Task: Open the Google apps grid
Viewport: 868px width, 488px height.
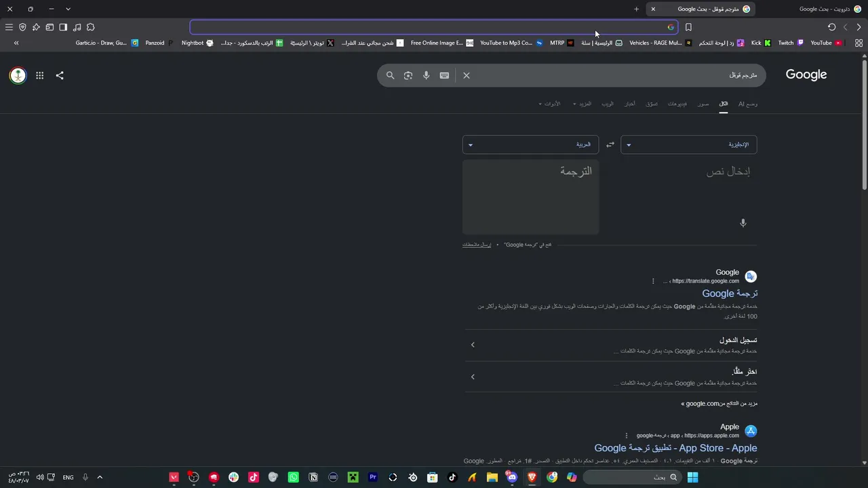Action: tap(40, 75)
